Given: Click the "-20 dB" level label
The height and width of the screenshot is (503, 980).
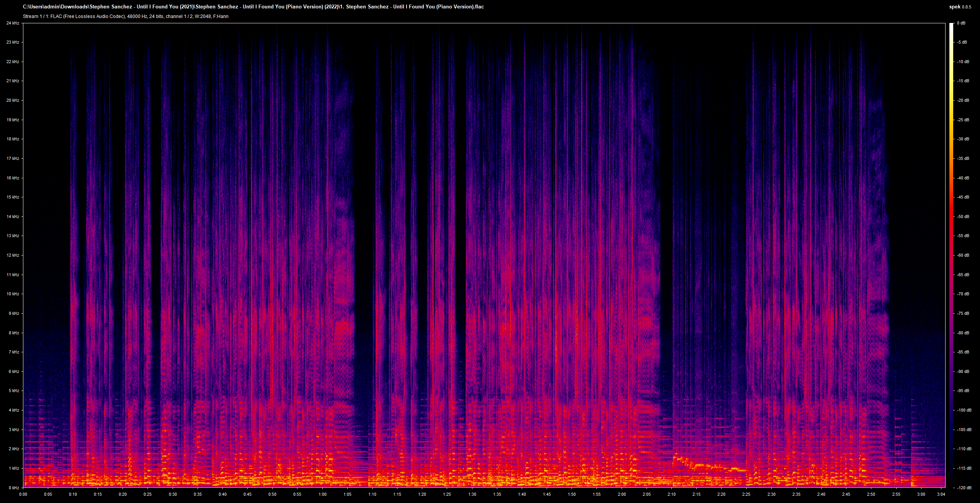Looking at the screenshot, I should tap(963, 101).
